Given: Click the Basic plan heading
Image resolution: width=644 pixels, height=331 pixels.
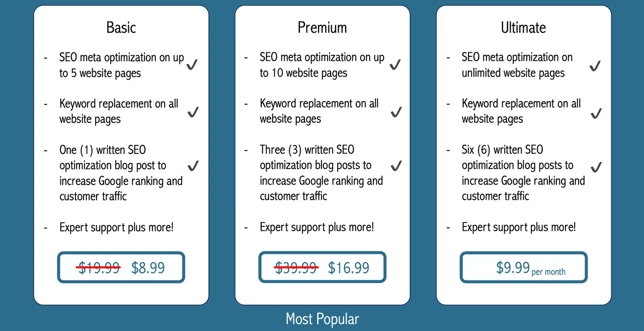Looking at the screenshot, I should [x=121, y=27].
